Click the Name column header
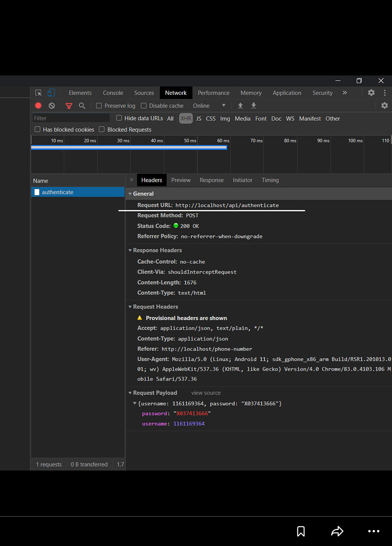392x546 pixels. point(78,181)
